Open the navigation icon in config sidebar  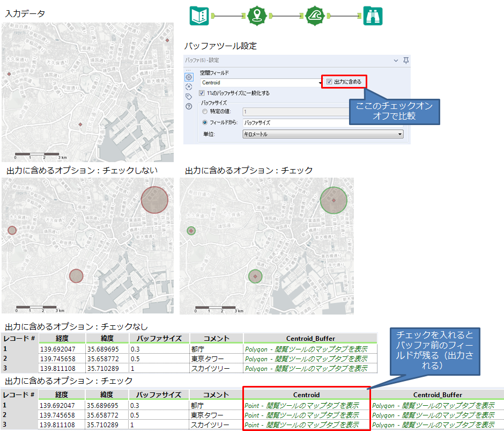[x=189, y=87]
